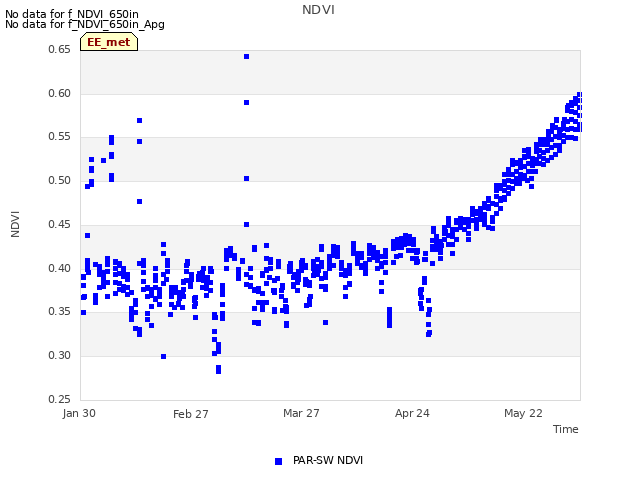Click the vertical NDVI axis label
The width and height of the screenshot is (640, 480).
[x=15, y=224]
